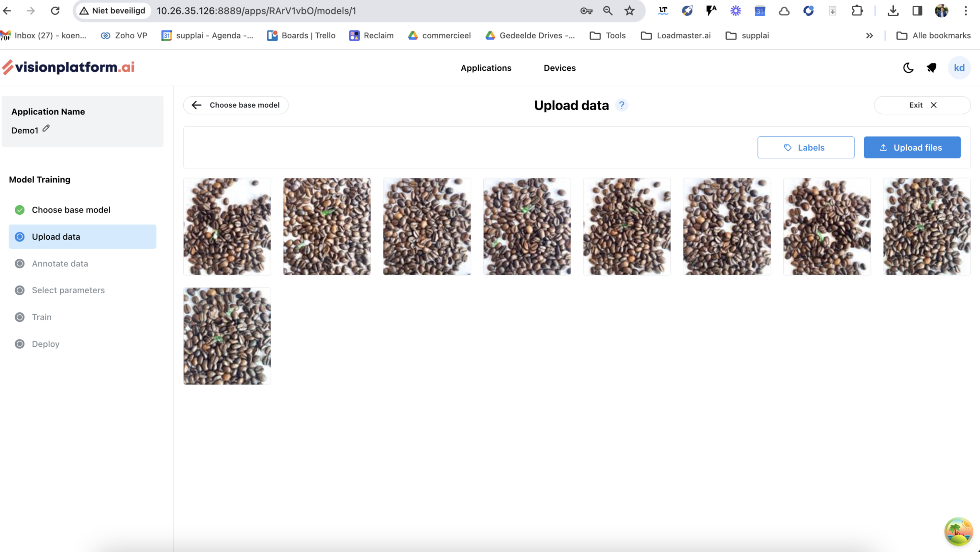Switch to the Applications section
The image size is (980, 552).
click(486, 67)
